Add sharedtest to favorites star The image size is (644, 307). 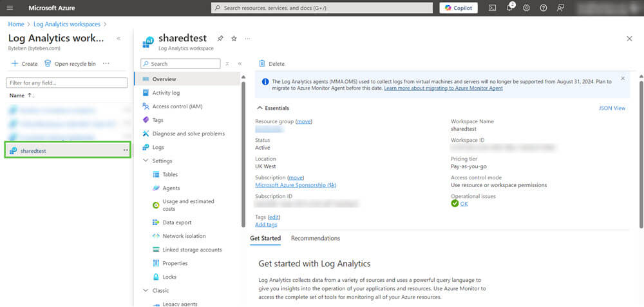point(234,38)
